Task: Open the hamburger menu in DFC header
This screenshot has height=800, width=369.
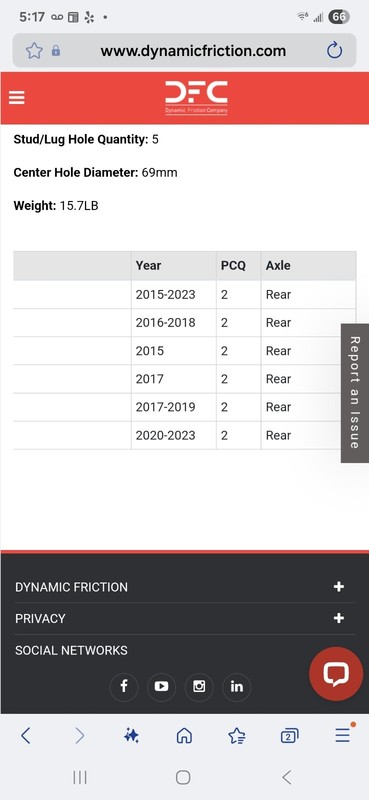Action: (x=17, y=97)
